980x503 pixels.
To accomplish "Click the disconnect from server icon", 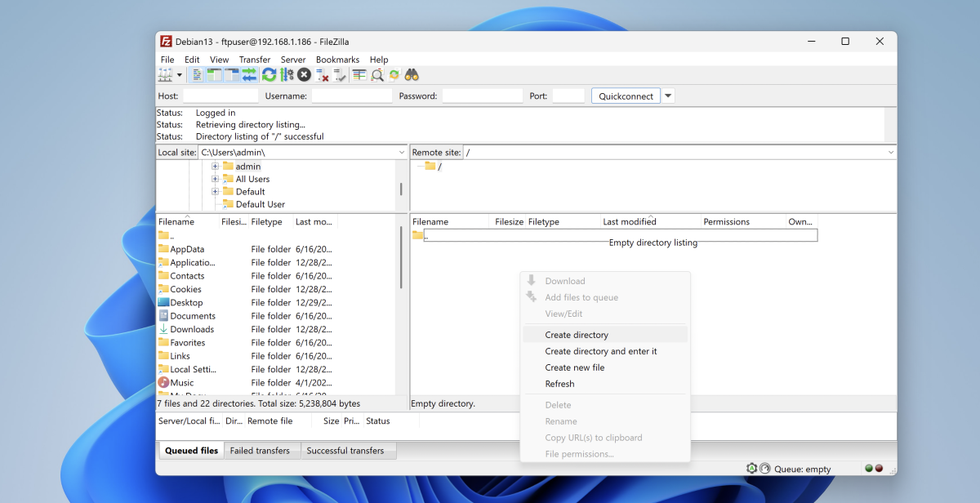I will click(x=323, y=75).
